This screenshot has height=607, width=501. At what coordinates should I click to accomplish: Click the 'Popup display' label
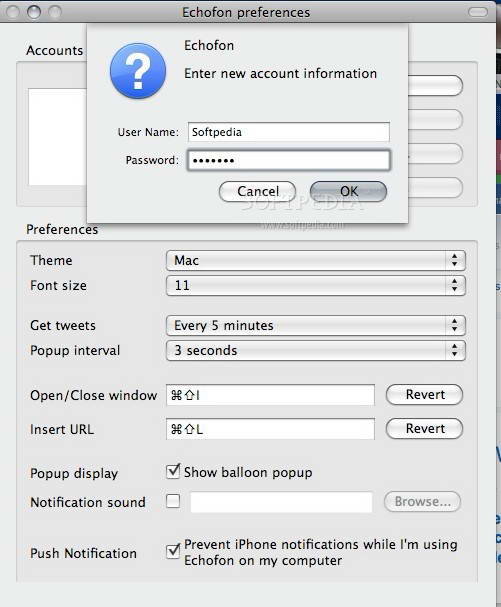[74, 473]
